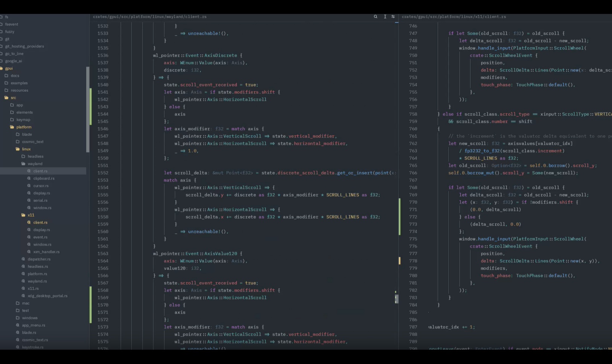This screenshot has height=364, width=612.
Task: Click line number 778 in the x11 gutter
Action: pyautogui.click(x=413, y=261)
